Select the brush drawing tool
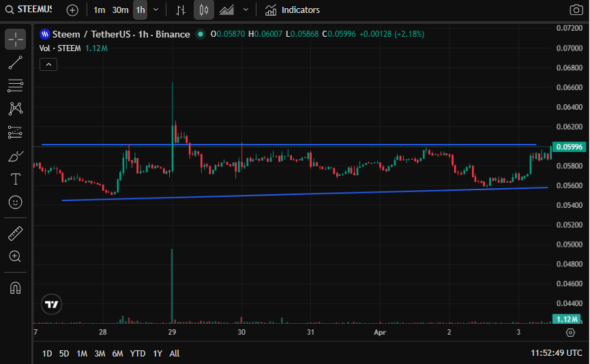This screenshot has height=364, width=590. pos(16,156)
